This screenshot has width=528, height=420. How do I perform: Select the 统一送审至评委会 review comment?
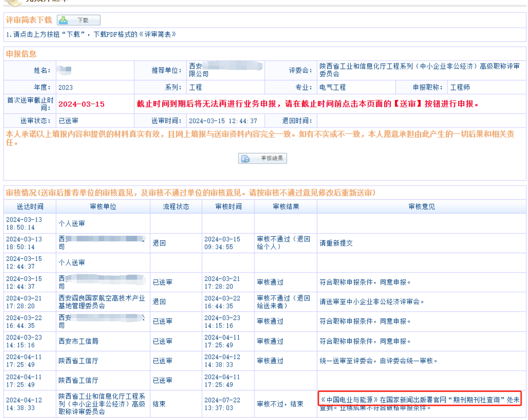[379, 361]
